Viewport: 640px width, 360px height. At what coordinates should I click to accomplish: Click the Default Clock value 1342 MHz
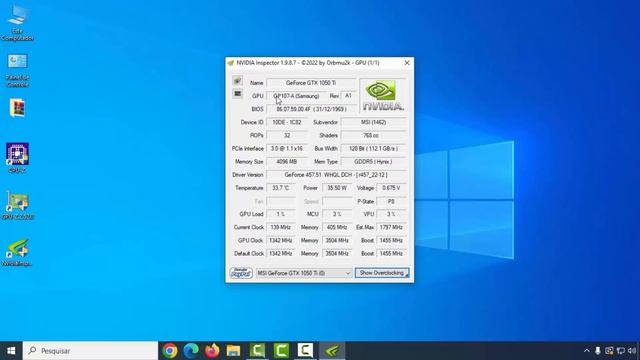[x=281, y=253]
